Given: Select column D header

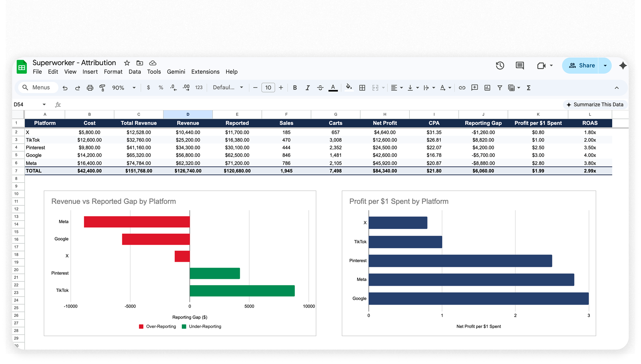Looking at the screenshot, I should tap(188, 114).
